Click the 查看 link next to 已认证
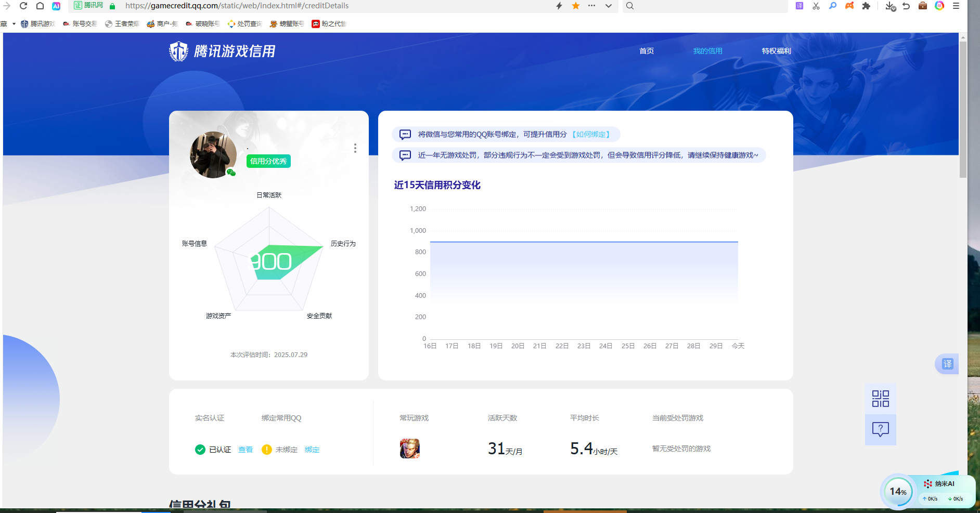 [246, 450]
